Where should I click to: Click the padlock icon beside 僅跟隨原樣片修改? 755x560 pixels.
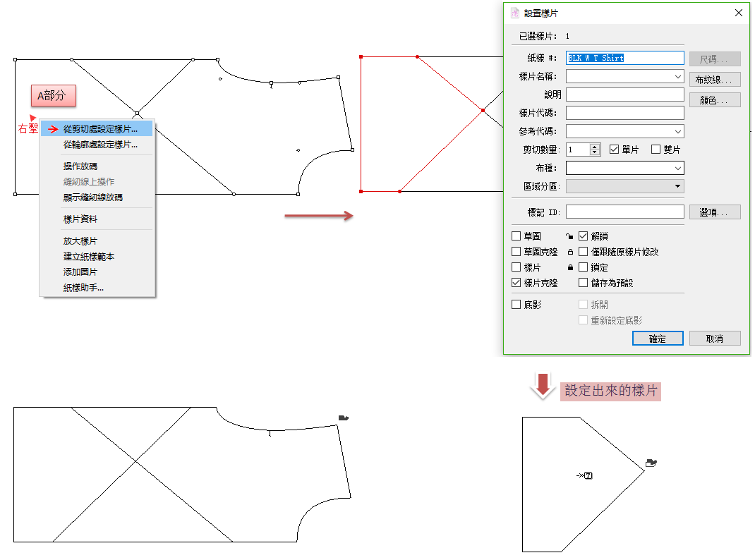pos(569,252)
